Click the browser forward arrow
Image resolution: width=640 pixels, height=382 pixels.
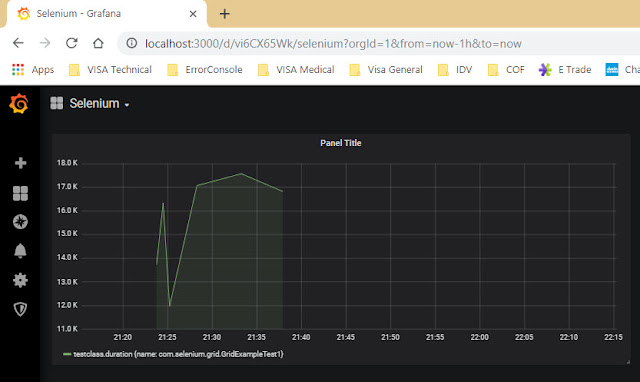45,43
